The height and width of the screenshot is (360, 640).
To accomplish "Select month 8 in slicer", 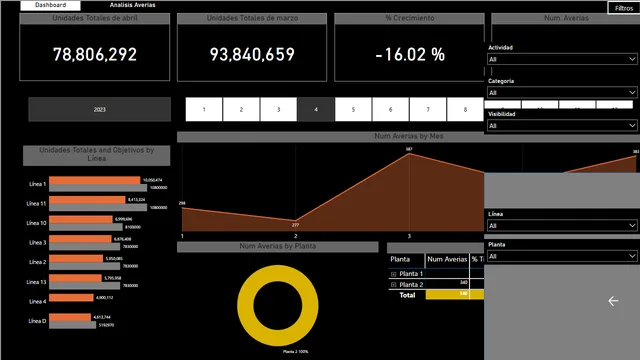I will [x=465, y=109].
